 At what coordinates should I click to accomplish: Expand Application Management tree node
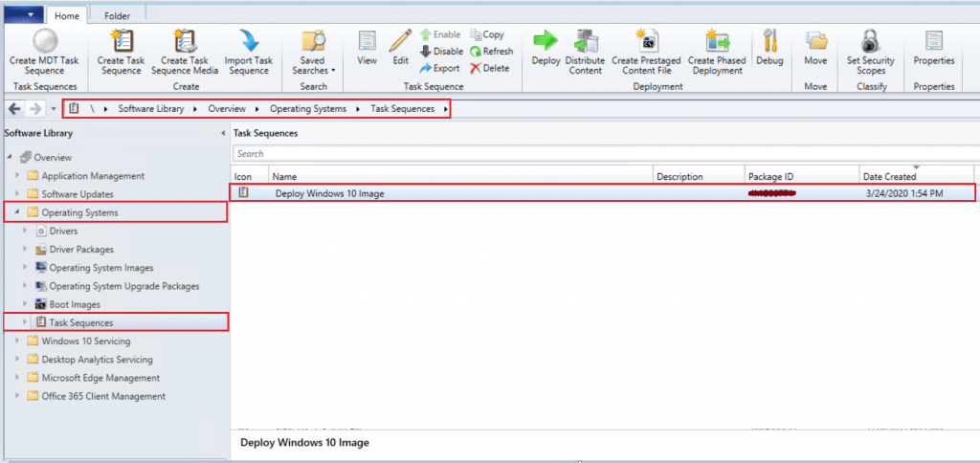17,176
